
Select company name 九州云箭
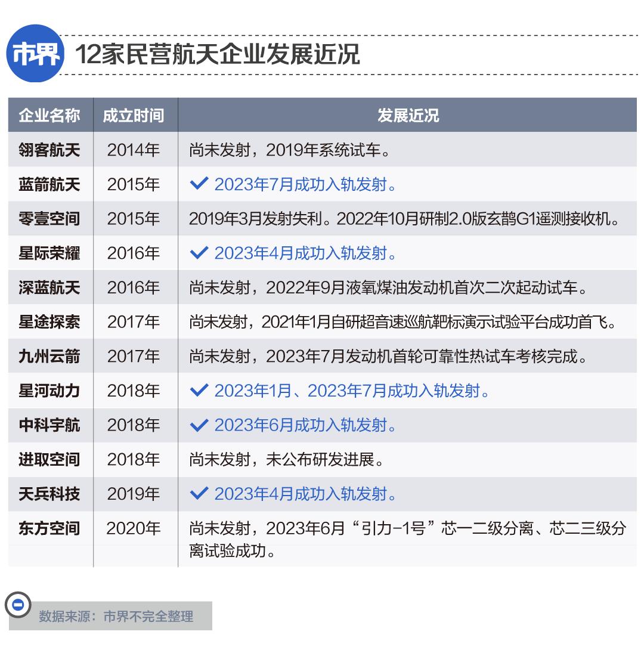point(49,356)
